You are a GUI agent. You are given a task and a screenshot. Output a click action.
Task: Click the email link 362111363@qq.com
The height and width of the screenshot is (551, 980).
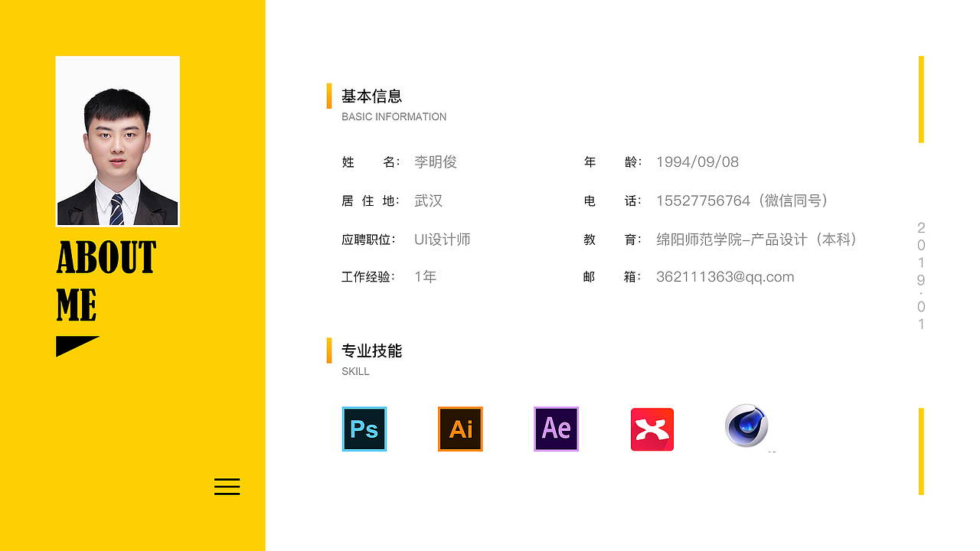(725, 277)
